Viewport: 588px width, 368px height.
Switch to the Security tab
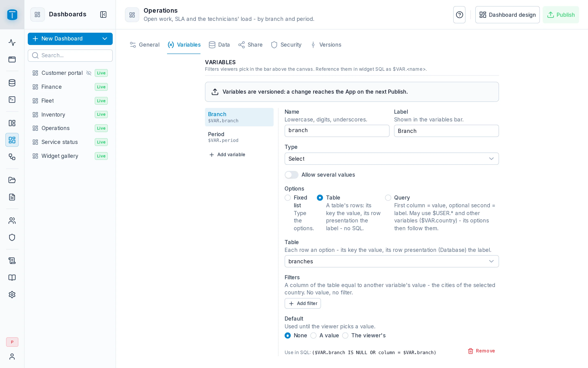(286, 45)
